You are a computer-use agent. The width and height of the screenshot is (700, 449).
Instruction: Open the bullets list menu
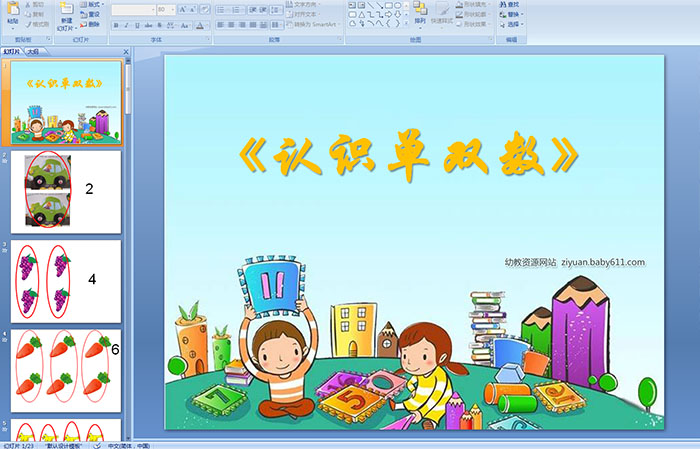(223, 9)
